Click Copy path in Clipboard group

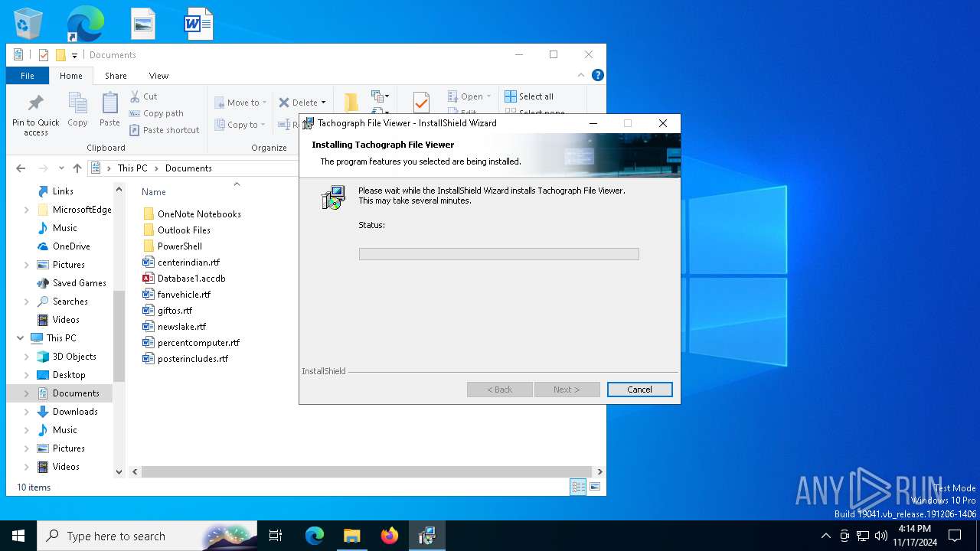[156, 113]
